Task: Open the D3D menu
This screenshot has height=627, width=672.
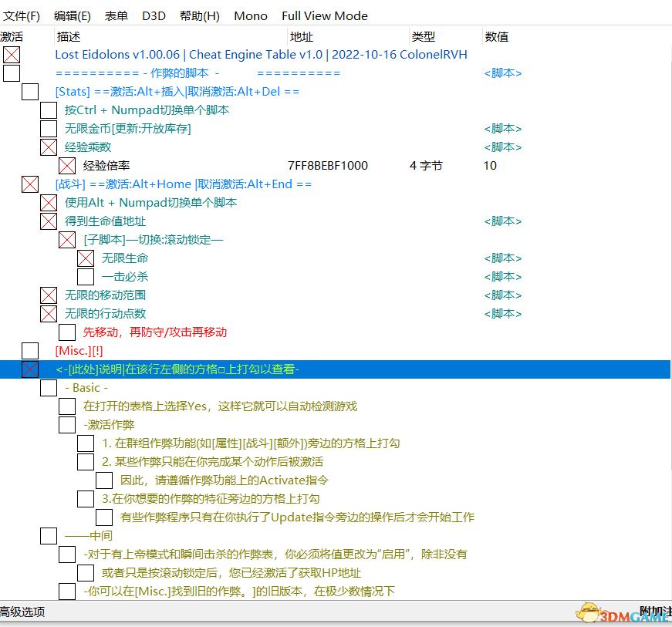Action: [154, 15]
